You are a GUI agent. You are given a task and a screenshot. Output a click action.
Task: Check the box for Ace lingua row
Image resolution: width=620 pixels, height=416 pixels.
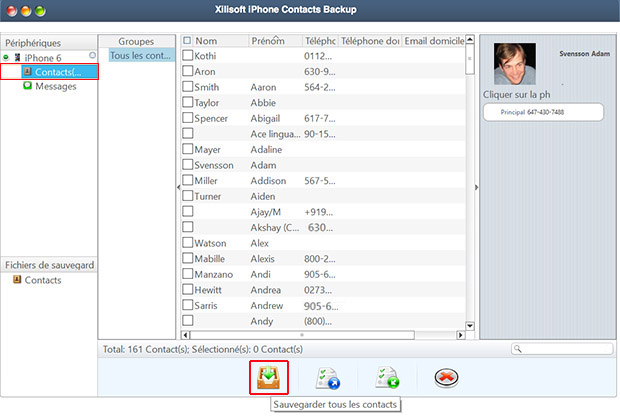[x=187, y=133]
